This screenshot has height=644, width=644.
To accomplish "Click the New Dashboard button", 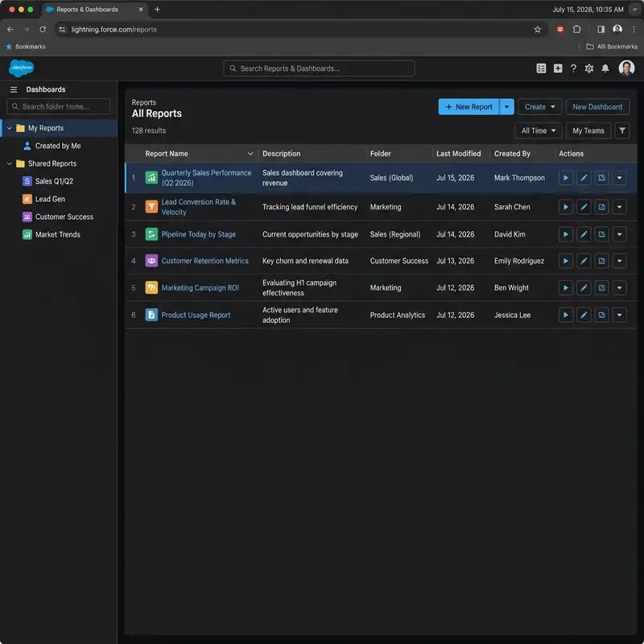I will click(x=597, y=107).
